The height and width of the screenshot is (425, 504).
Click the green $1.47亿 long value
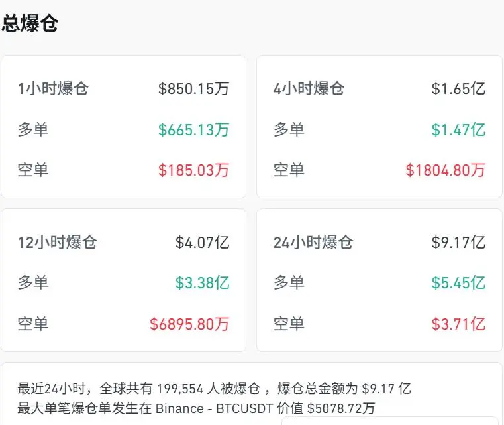coord(458,129)
